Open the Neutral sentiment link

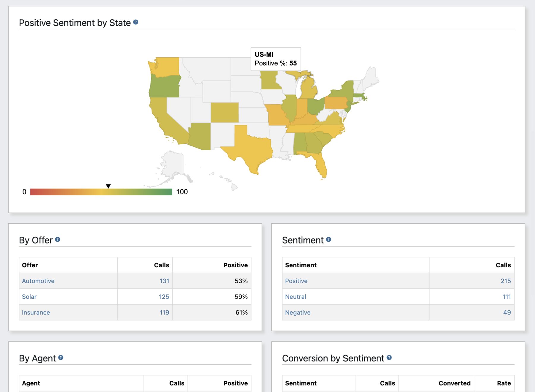pyautogui.click(x=295, y=297)
